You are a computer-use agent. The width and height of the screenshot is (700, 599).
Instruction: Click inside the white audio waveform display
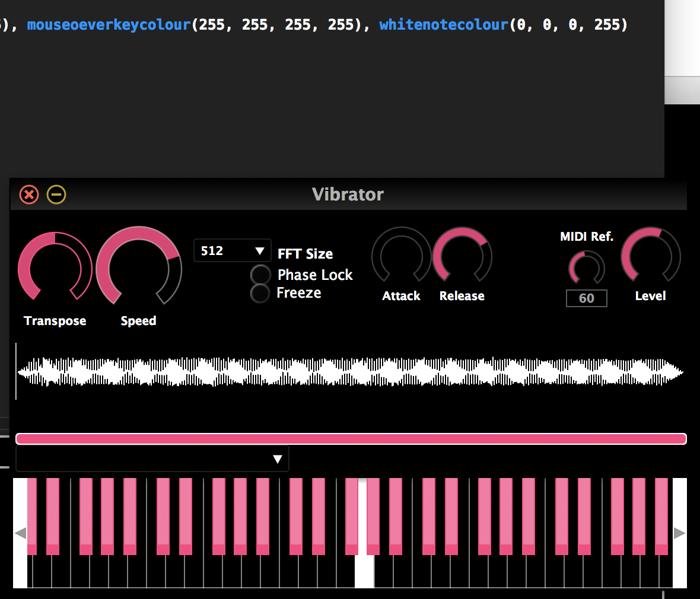[350, 371]
